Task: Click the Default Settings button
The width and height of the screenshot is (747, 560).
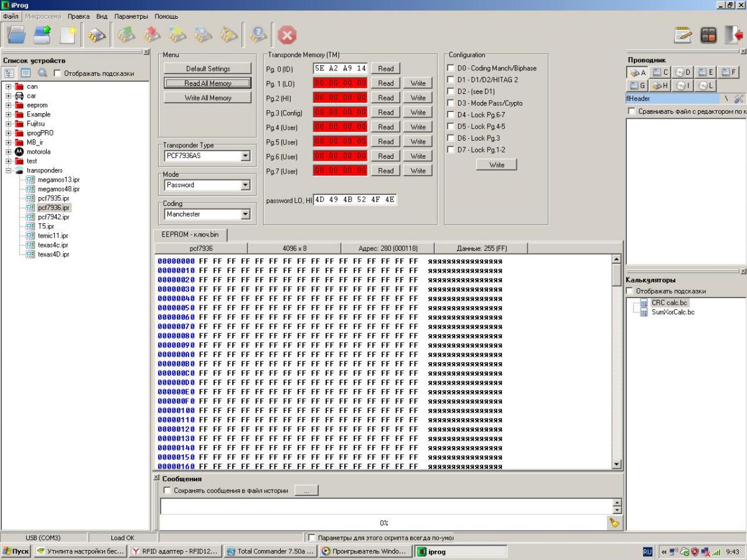Action: click(x=207, y=68)
